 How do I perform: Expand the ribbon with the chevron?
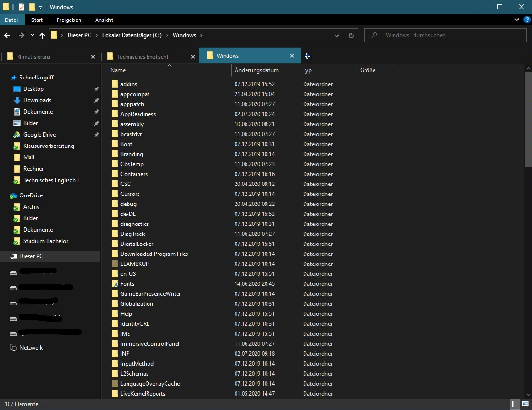(x=516, y=20)
